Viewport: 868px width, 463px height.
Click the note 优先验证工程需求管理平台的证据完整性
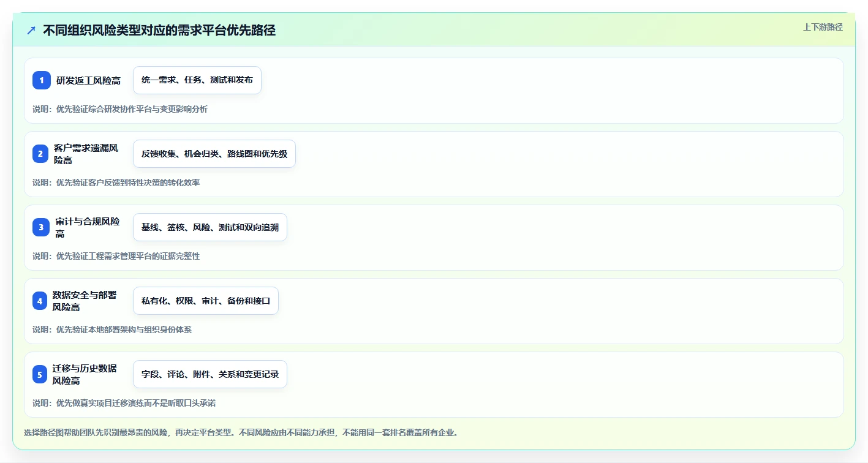tap(127, 256)
